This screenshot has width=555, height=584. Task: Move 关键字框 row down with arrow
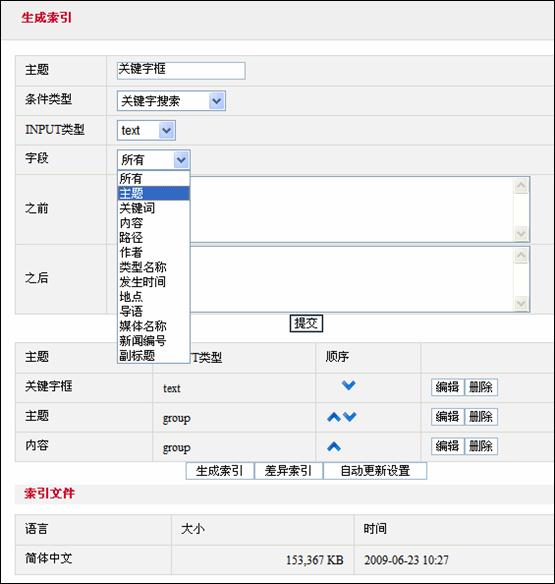[x=349, y=385]
